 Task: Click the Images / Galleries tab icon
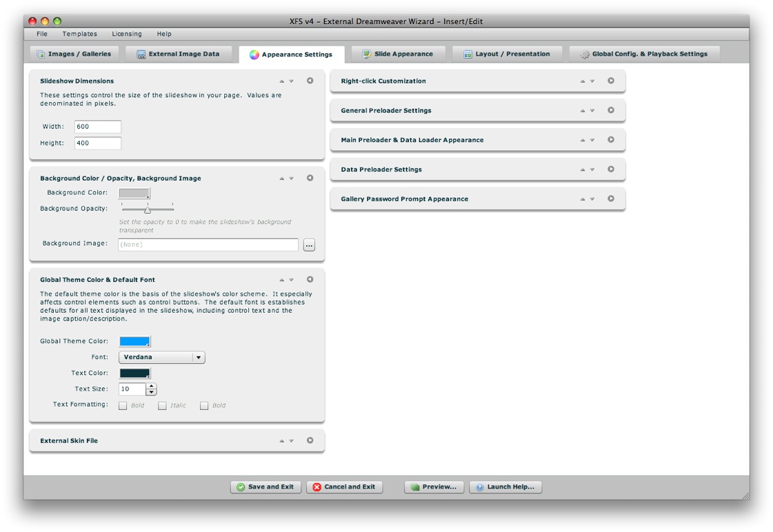(41, 54)
